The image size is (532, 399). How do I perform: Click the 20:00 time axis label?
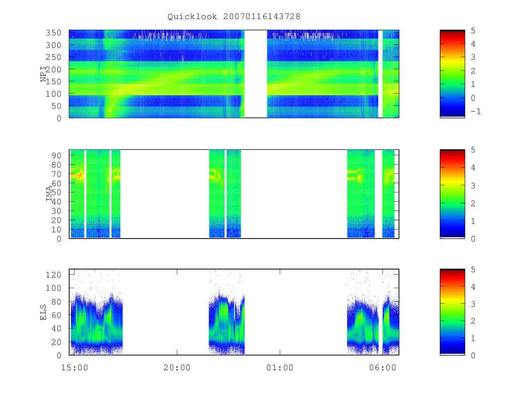177,368
